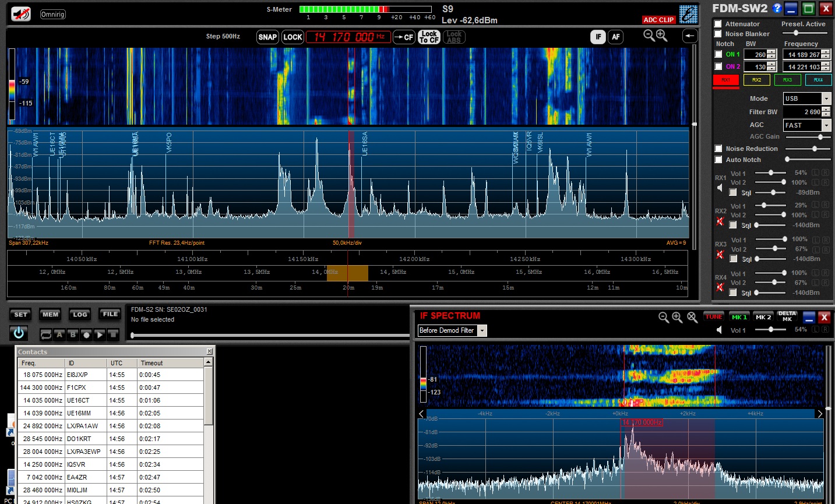Screen dimensions: 835x504
Task: Enable the Noise Blanker checkbox
Action: pyautogui.click(x=718, y=34)
